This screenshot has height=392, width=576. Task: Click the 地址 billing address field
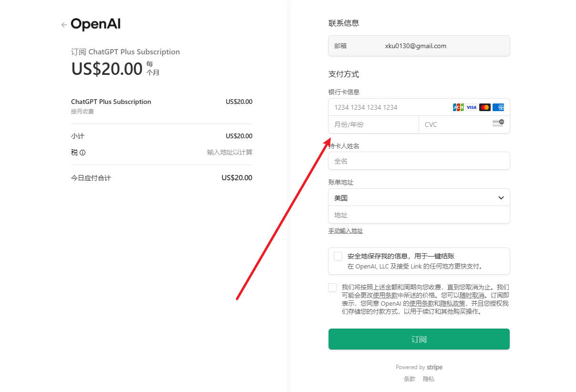[419, 215]
